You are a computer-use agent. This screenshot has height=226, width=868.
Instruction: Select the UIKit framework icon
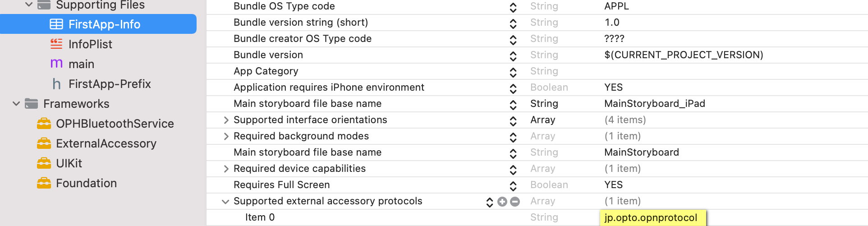(44, 163)
